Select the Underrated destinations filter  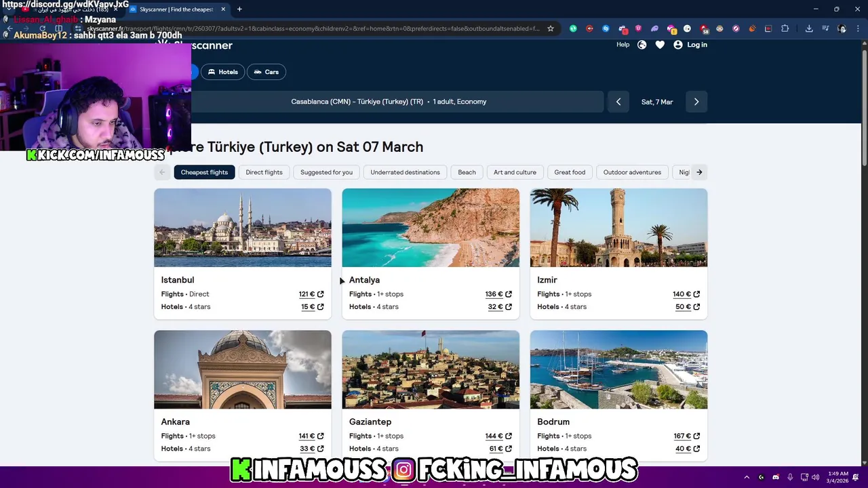click(x=405, y=172)
